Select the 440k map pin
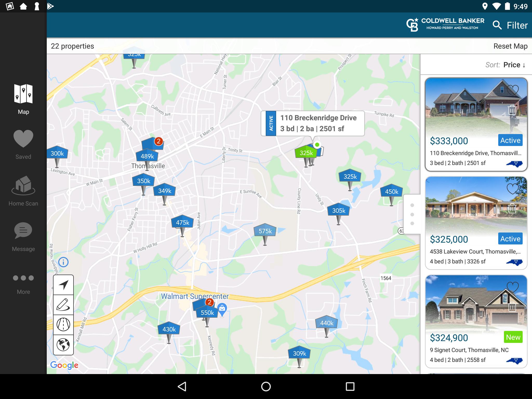 pos(327,323)
